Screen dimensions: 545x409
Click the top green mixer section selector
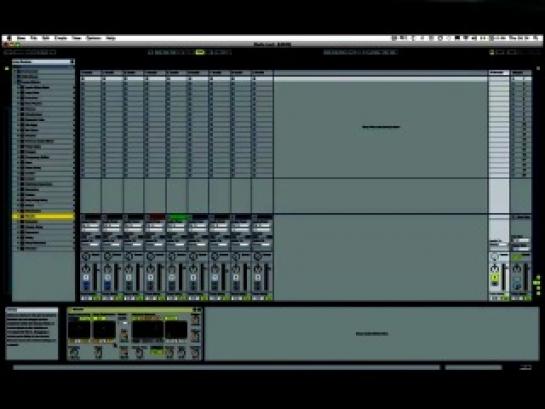[x=538, y=278]
